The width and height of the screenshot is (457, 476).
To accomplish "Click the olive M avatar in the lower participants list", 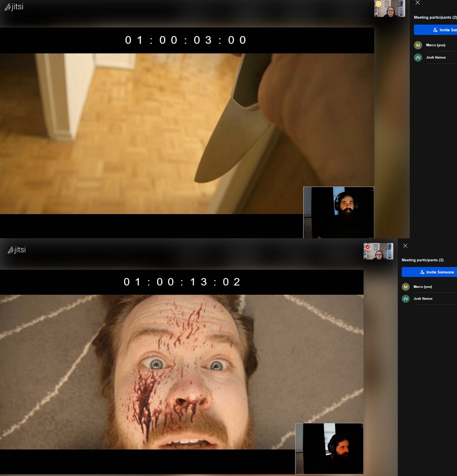I will (405, 287).
